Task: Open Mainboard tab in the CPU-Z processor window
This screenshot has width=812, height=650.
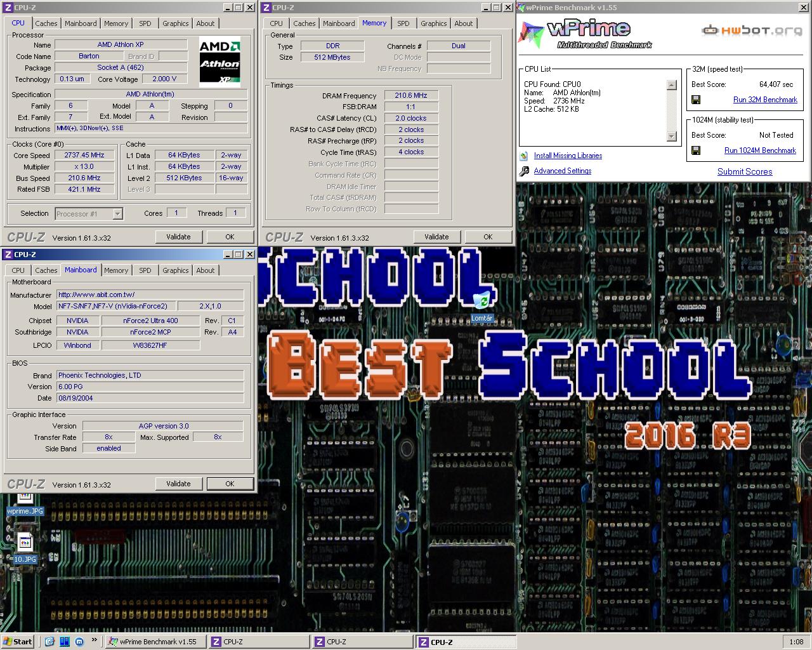Action: click(x=81, y=23)
